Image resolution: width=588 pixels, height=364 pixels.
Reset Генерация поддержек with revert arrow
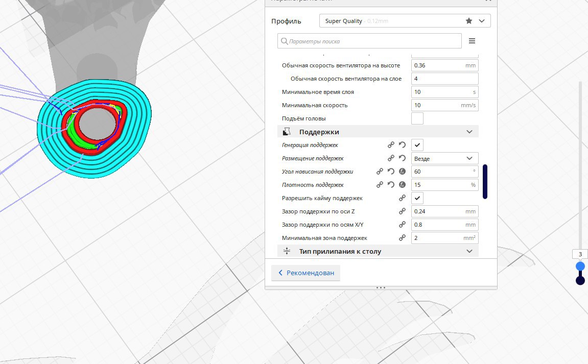(402, 144)
